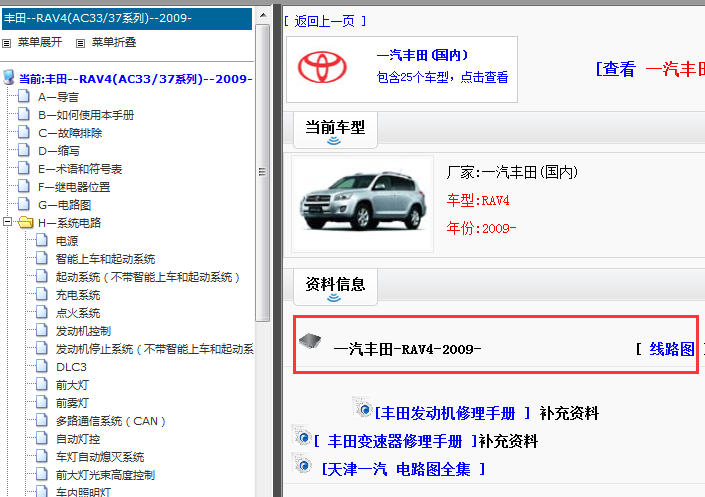Image resolution: width=705 pixels, height=497 pixels.
Task: Click the 年份:2009- text
Action: pos(481,228)
